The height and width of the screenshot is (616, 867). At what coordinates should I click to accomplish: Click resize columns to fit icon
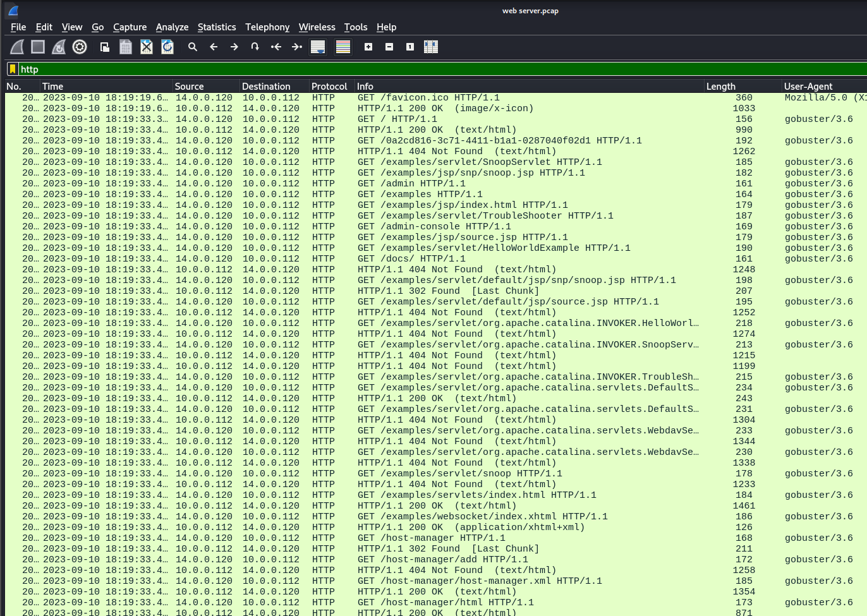click(x=431, y=47)
